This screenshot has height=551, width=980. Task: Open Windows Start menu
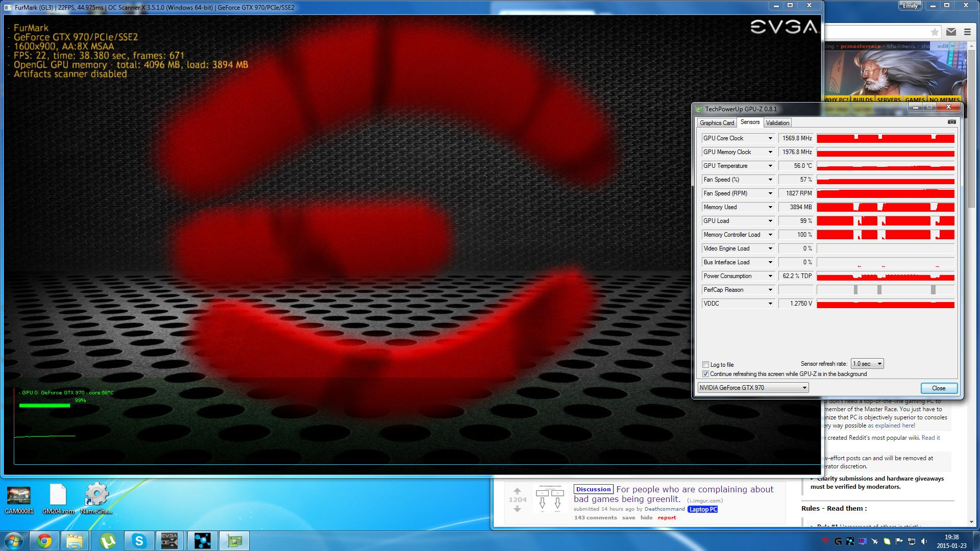click(x=12, y=540)
